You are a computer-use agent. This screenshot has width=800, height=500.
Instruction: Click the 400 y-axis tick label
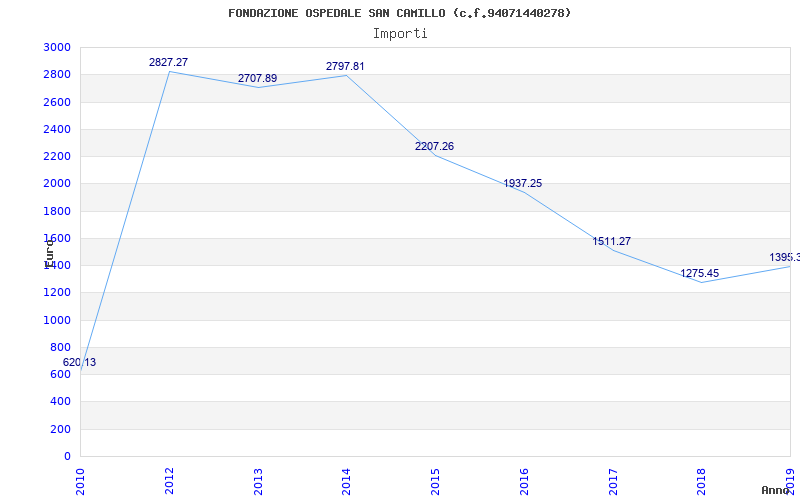pos(61,402)
